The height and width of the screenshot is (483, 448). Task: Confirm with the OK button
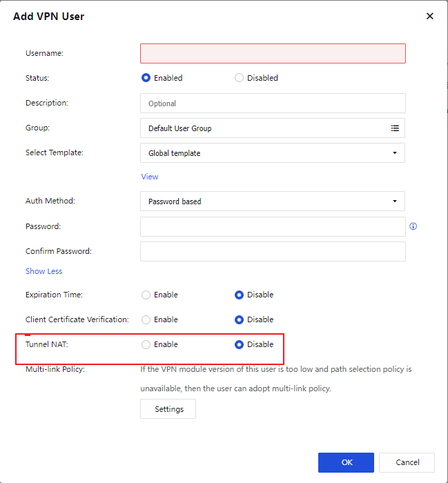point(346,462)
